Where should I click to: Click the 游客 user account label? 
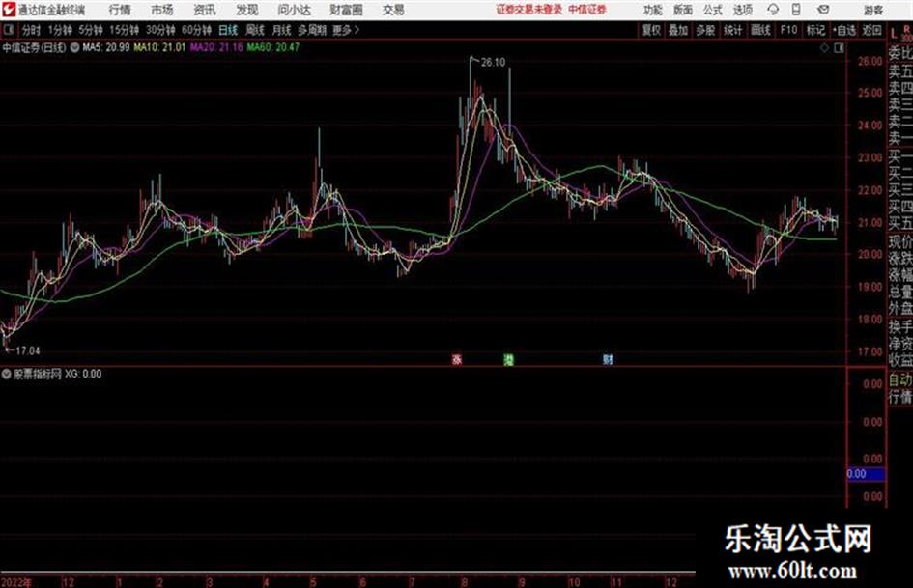[x=872, y=10]
